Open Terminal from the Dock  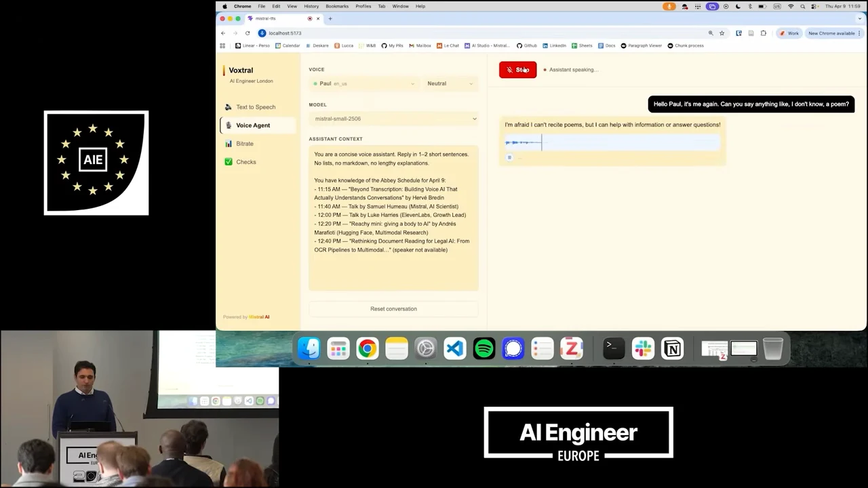[614, 348]
